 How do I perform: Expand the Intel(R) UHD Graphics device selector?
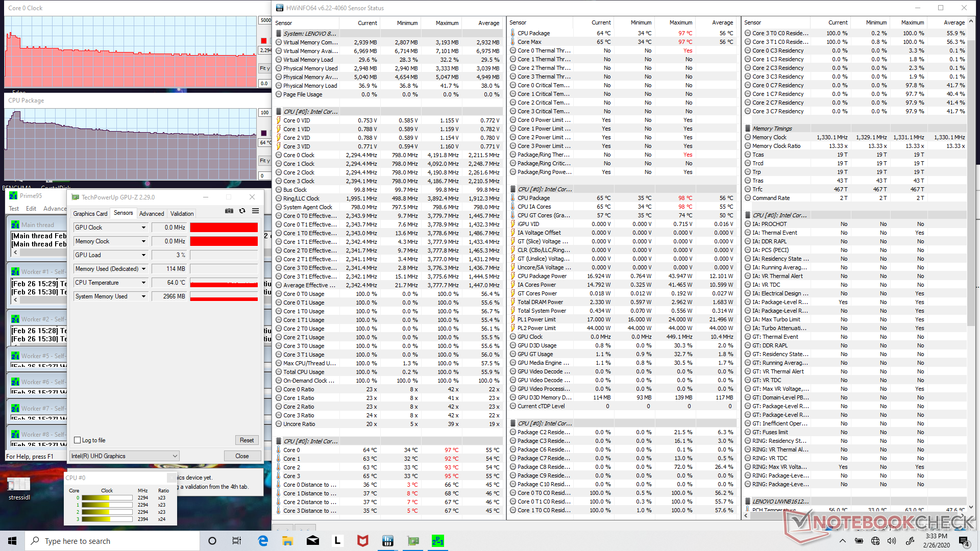(x=175, y=456)
